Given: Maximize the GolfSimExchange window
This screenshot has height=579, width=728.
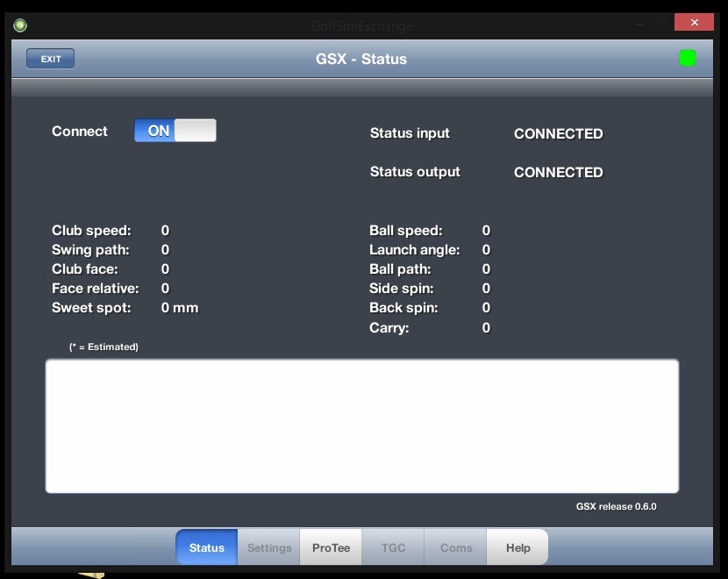Looking at the screenshot, I should click(663, 24).
